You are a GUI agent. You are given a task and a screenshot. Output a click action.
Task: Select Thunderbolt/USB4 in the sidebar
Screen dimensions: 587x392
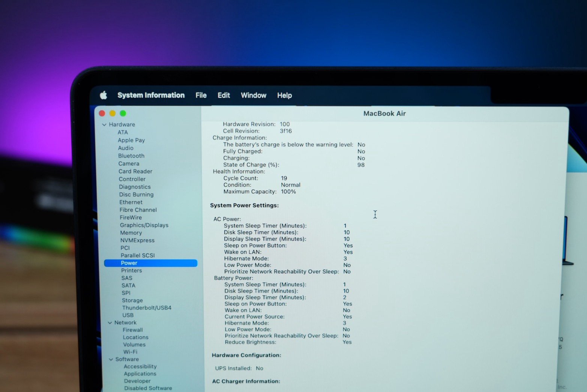coord(147,308)
